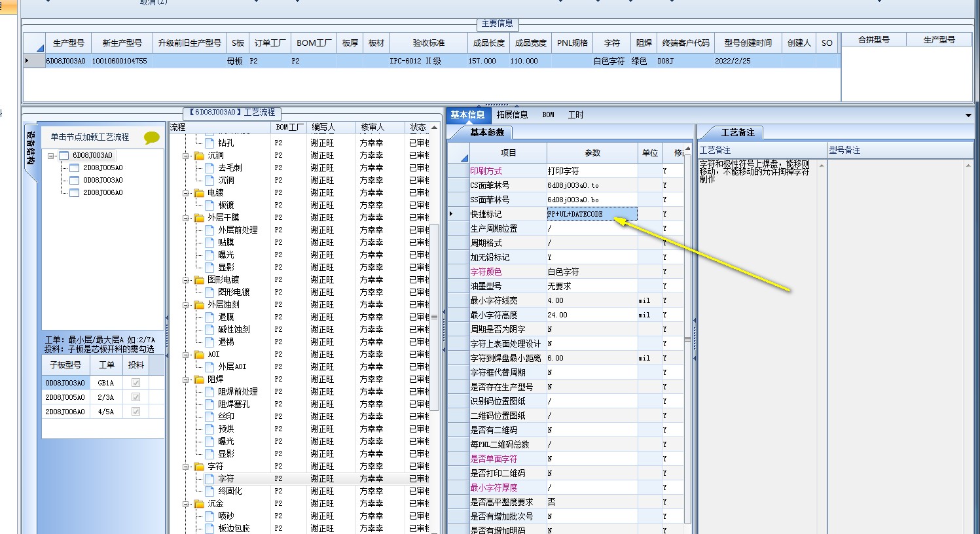
Task: Switch to the 拓展信息 tab
Action: pyautogui.click(x=512, y=115)
